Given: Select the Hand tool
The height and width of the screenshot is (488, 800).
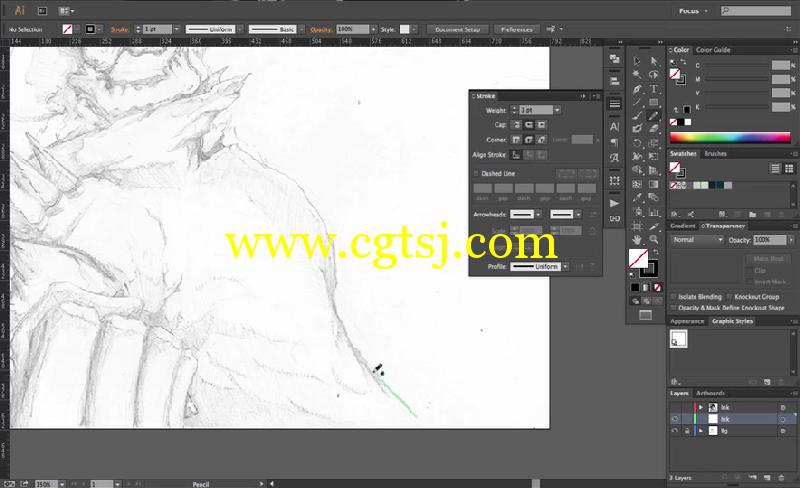Looking at the screenshot, I should (637, 239).
